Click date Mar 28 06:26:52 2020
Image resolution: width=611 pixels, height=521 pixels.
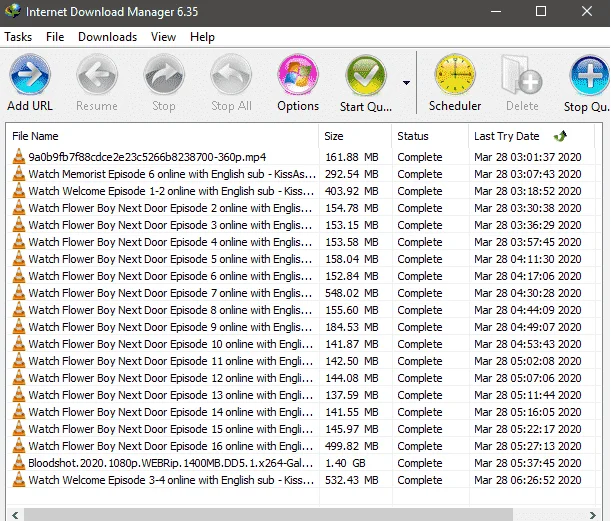pyautogui.click(x=528, y=480)
